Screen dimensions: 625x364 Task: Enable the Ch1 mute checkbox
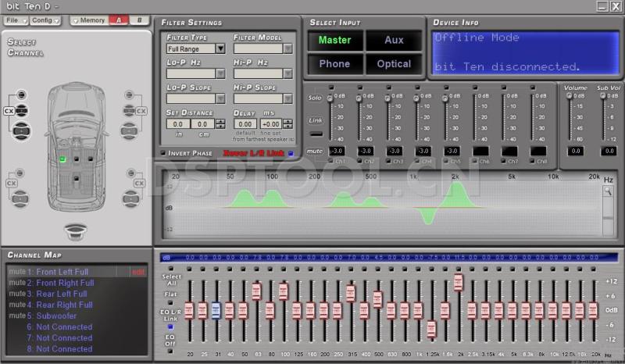(x=330, y=162)
